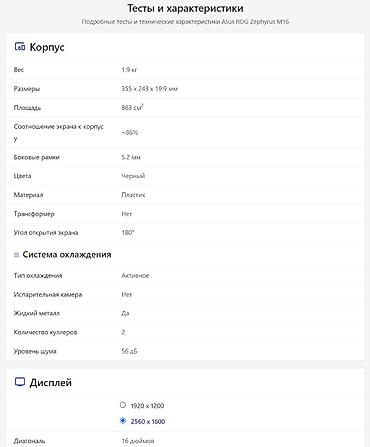Viewport: 370px width, 447px height.
Task: Click the ~86% ratio value
Action: pyautogui.click(x=130, y=132)
